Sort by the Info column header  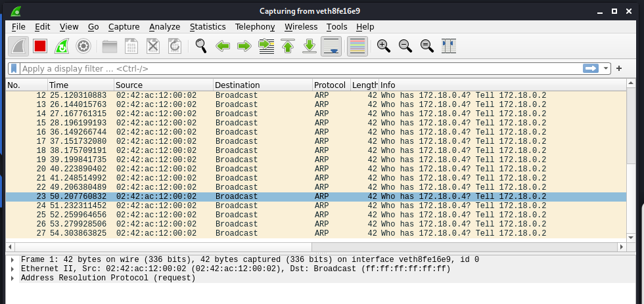502,85
